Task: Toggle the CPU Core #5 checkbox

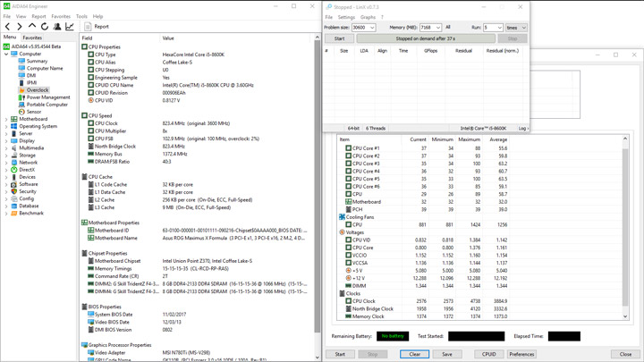Action: pyautogui.click(x=348, y=179)
